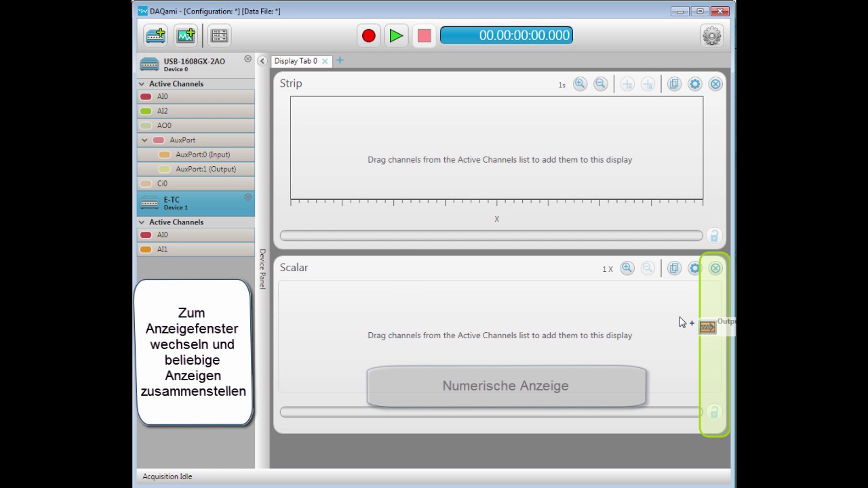Click the Scalar display scroll bar
The width and height of the screenshot is (868, 488).
tap(492, 412)
